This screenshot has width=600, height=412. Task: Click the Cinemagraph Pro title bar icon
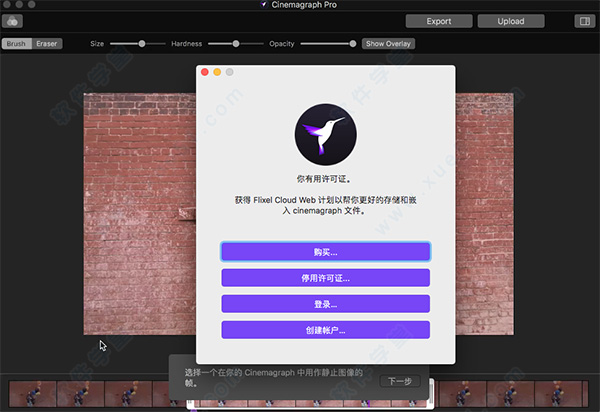(x=264, y=5)
